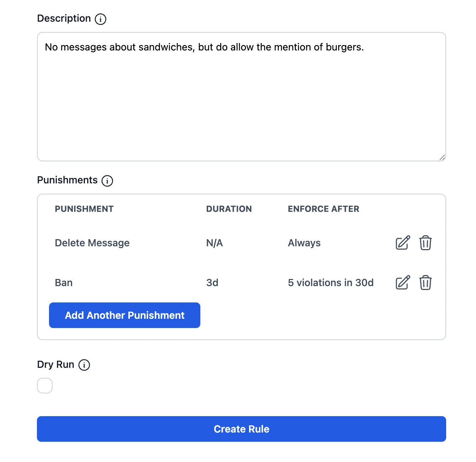Enable the Dry Run checkbox
Image resolution: width=476 pixels, height=462 pixels.
(x=45, y=386)
